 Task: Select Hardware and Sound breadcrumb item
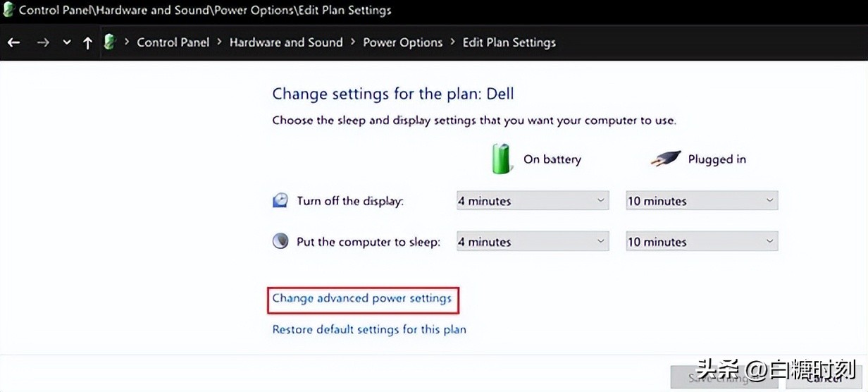(x=286, y=42)
